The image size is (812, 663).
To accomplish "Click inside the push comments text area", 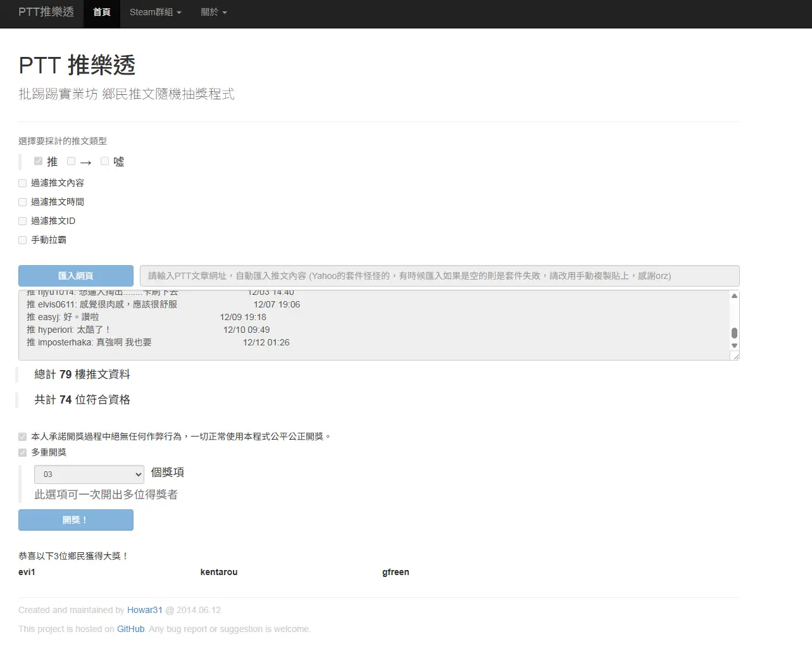I will 373,325.
